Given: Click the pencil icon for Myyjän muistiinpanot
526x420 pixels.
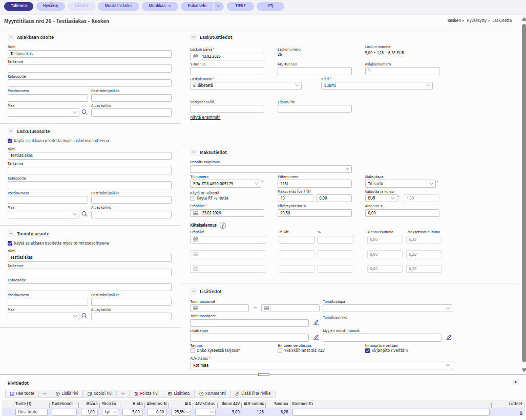Looking at the screenshot, I should (x=449, y=338).
